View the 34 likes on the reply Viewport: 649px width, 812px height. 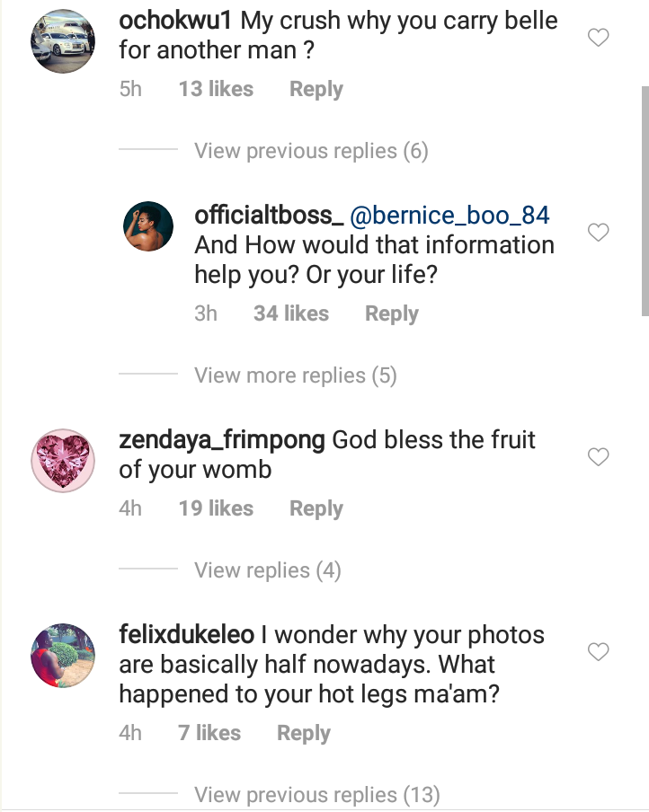[291, 314]
